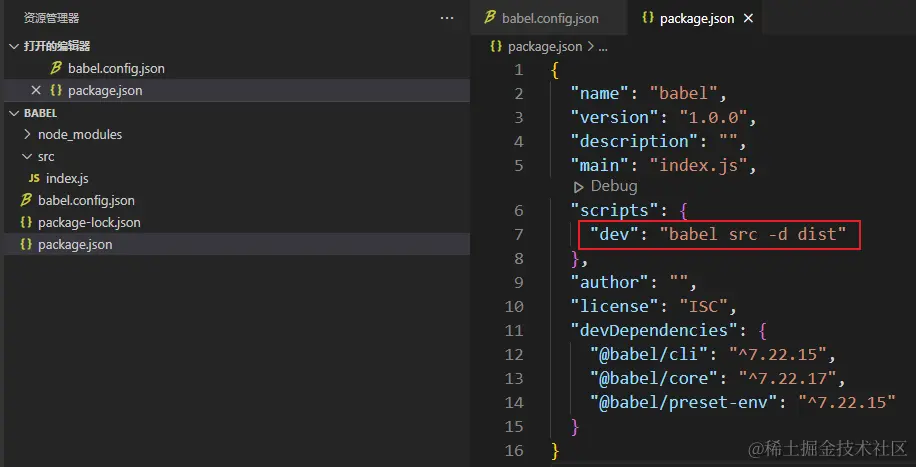The height and width of the screenshot is (467, 916).
Task: Click the braces icon beside package-lock.json
Action: click(26, 223)
